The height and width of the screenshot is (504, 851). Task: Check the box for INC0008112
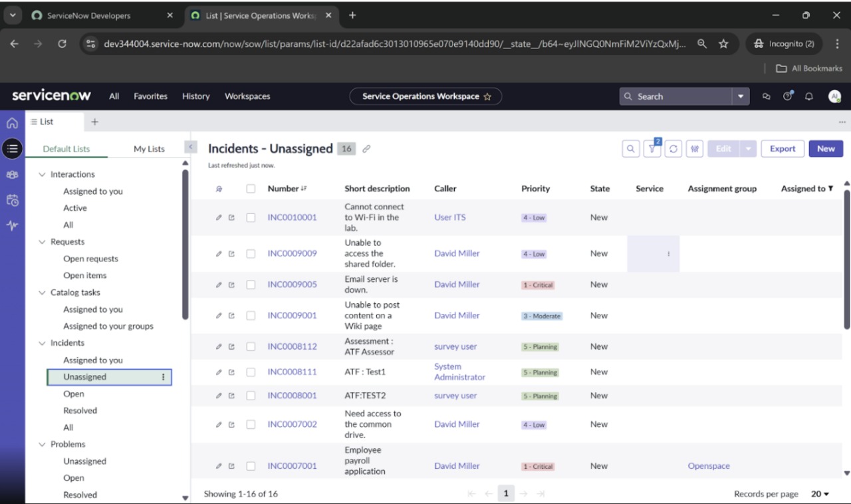pyautogui.click(x=251, y=346)
